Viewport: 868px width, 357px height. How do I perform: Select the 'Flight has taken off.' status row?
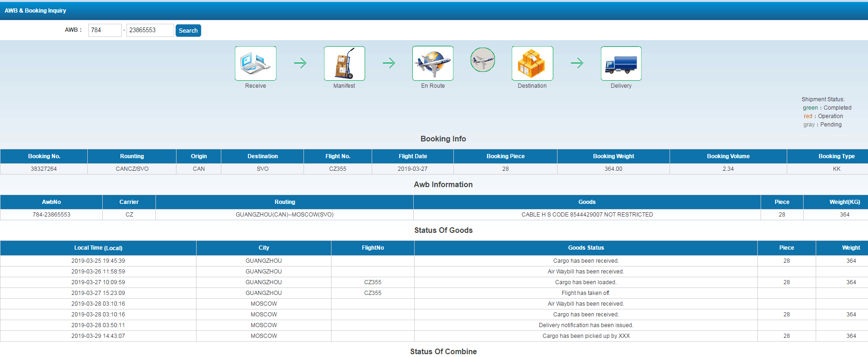(586, 293)
